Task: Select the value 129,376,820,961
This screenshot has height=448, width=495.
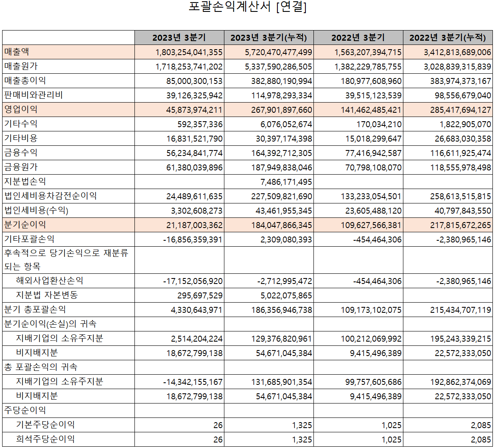Action: click(282, 339)
